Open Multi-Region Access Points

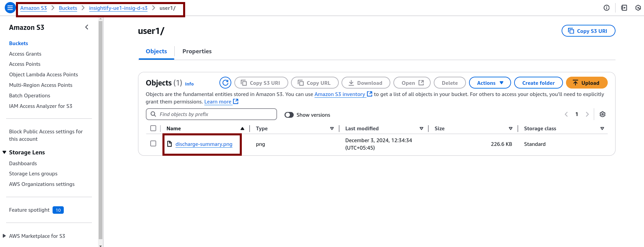point(41,85)
